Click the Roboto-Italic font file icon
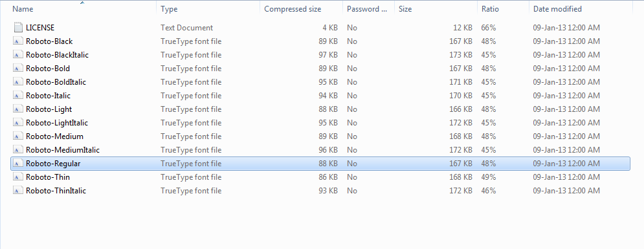This screenshot has width=644, height=249. click(18, 95)
